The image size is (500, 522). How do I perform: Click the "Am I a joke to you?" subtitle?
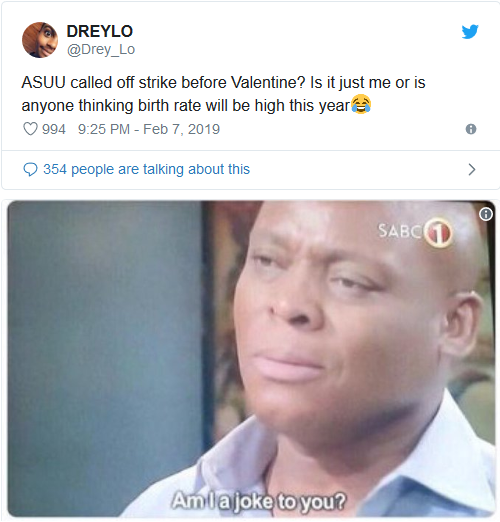pyautogui.click(x=259, y=501)
